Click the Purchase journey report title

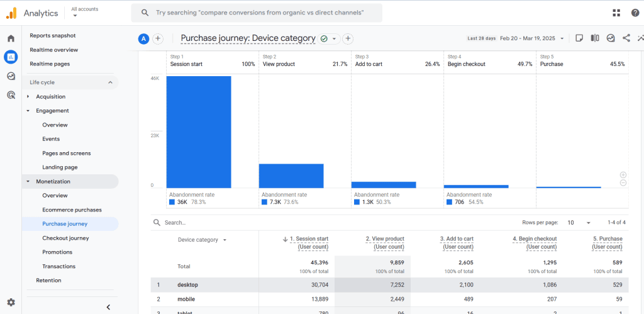click(x=248, y=38)
